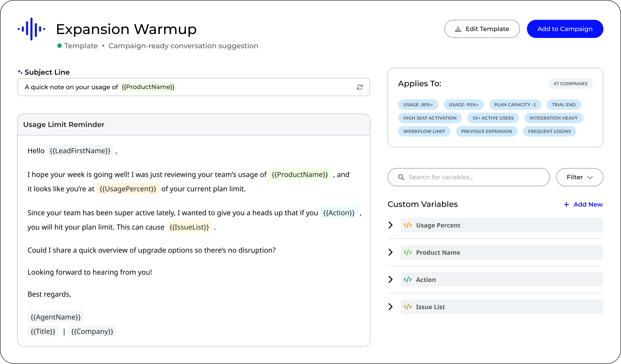The height and width of the screenshot is (364, 621).
Task: Select the WORKFLOW LIMIT tag
Action: 424,131
